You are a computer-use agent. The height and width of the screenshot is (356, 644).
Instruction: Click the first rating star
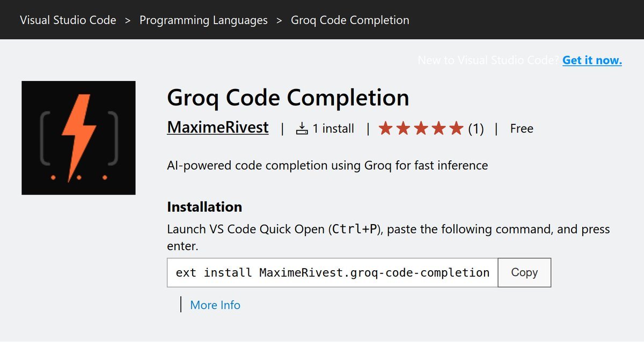(385, 129)
